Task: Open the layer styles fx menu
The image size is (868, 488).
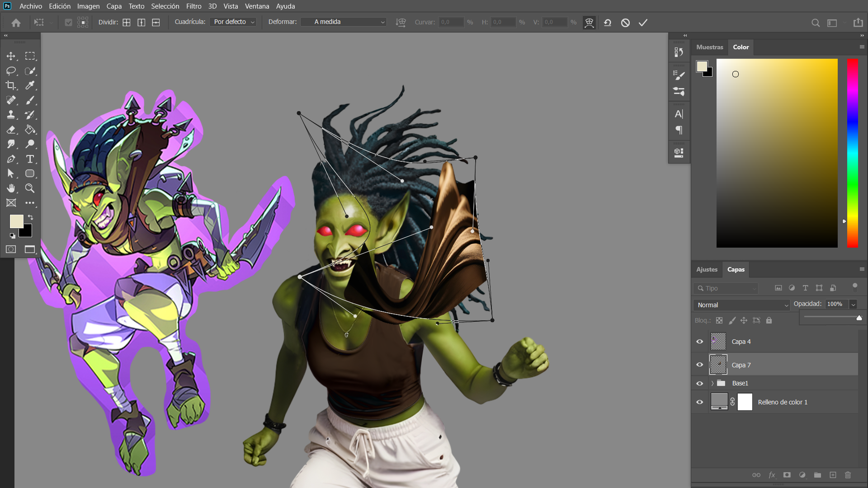Action: pyautogui.click(x=772, y=475)
